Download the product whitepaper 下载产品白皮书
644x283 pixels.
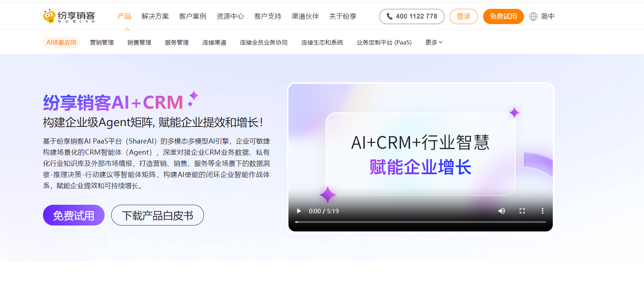click(x=157, y=215)
